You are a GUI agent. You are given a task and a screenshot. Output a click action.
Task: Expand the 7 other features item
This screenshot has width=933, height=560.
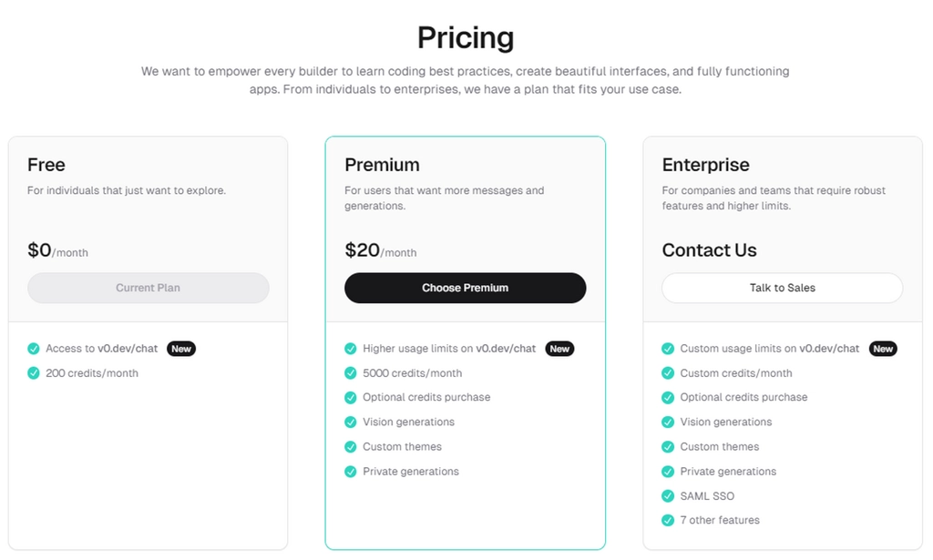720,520
